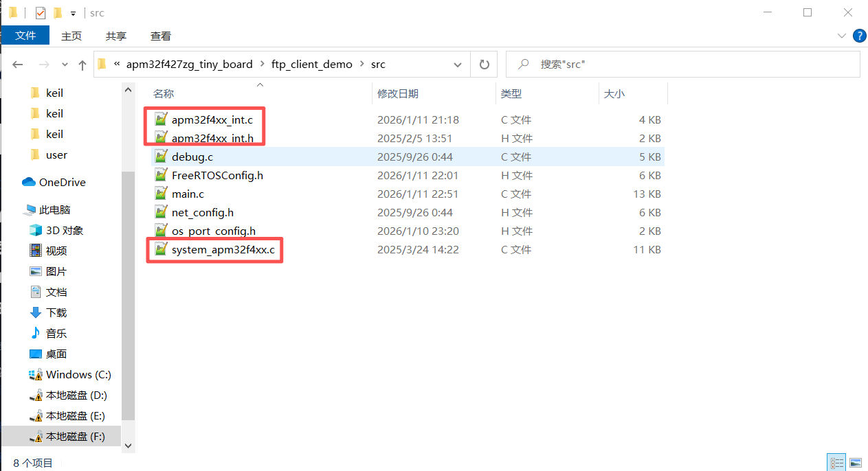
Task: Click the back navigation arrow
Action: click(18, 65)
